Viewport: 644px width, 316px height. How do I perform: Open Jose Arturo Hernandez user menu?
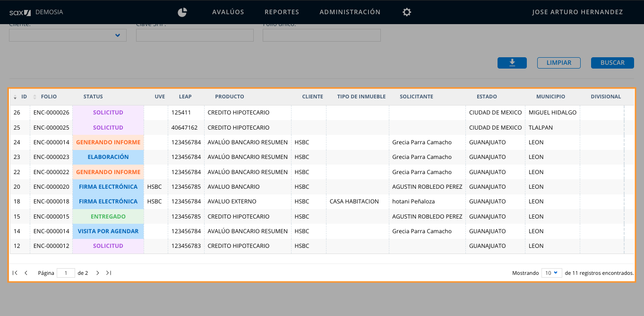(x=577, y=12)
